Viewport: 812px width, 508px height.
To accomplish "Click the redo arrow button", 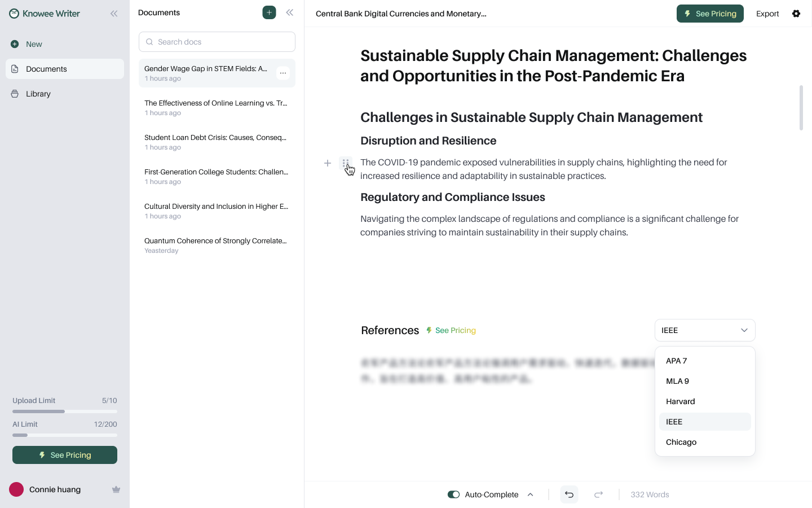I will coord(598,494).
